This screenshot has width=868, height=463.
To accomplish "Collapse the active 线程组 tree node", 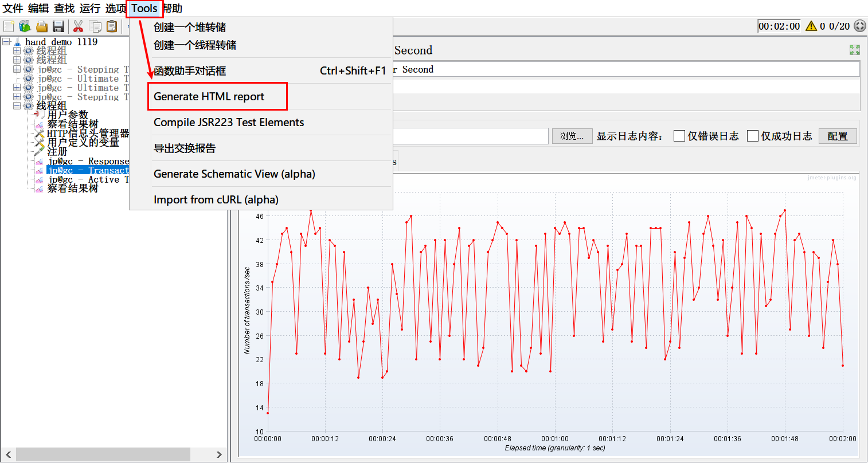I will [x=17, y=106].
